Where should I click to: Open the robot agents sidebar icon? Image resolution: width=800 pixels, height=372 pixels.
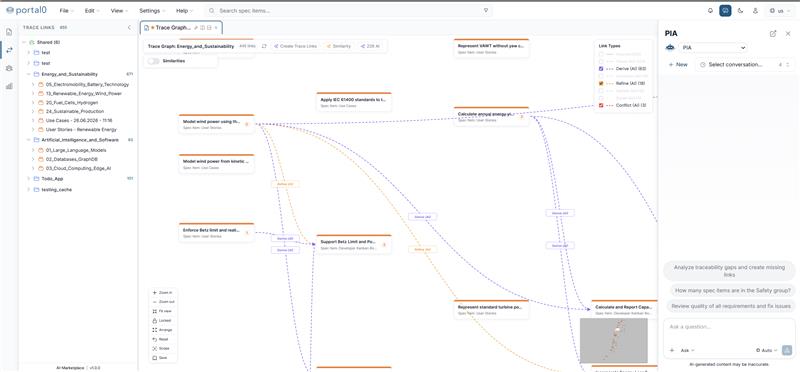coord(9,68)
